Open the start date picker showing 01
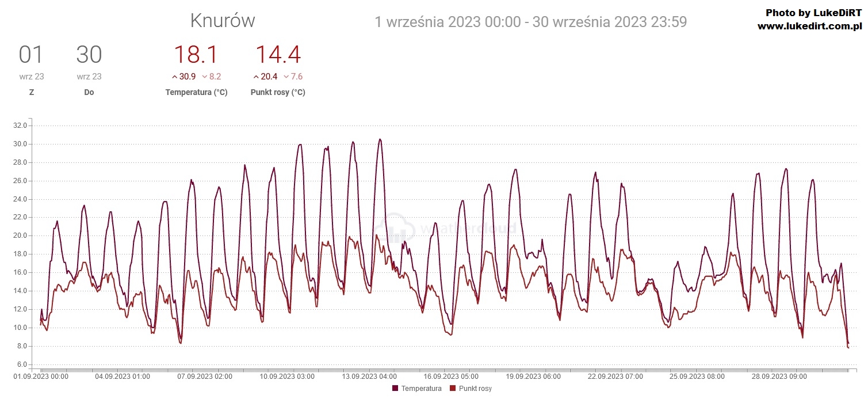 [31, 55]
